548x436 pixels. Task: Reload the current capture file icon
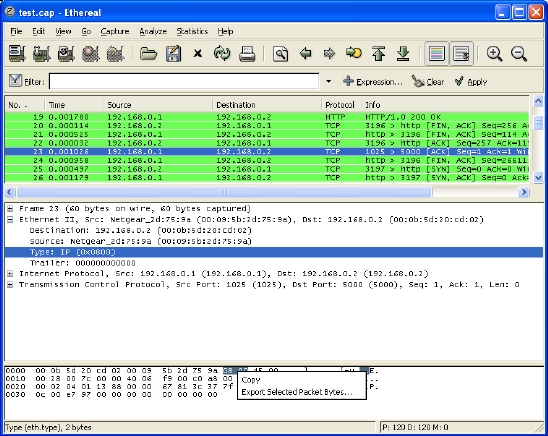pos(222,53)
